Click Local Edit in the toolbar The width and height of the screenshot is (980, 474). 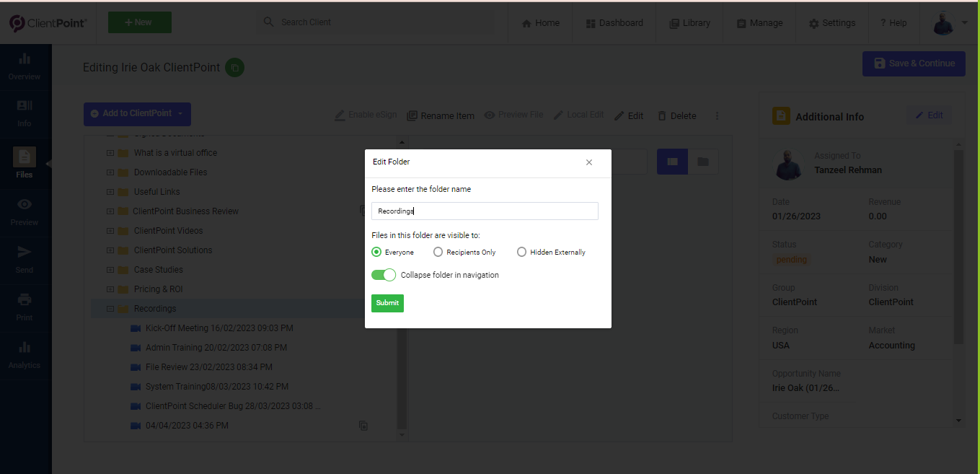click(x=578, y=115)
